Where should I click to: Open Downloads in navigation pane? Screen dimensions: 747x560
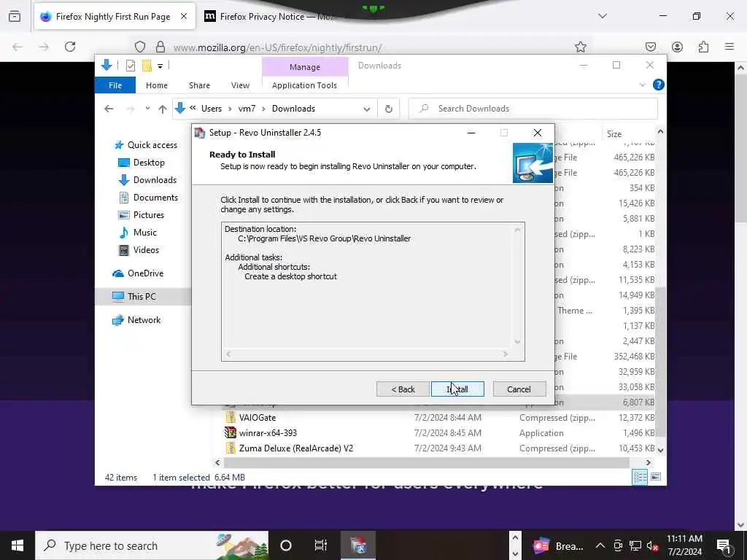(x=147, y=180)
